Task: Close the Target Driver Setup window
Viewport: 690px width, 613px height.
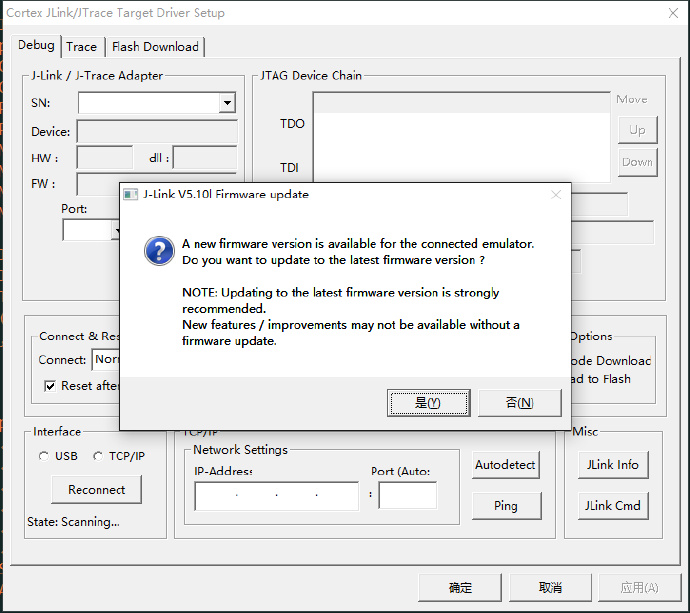Action: [x=673, y=13]
